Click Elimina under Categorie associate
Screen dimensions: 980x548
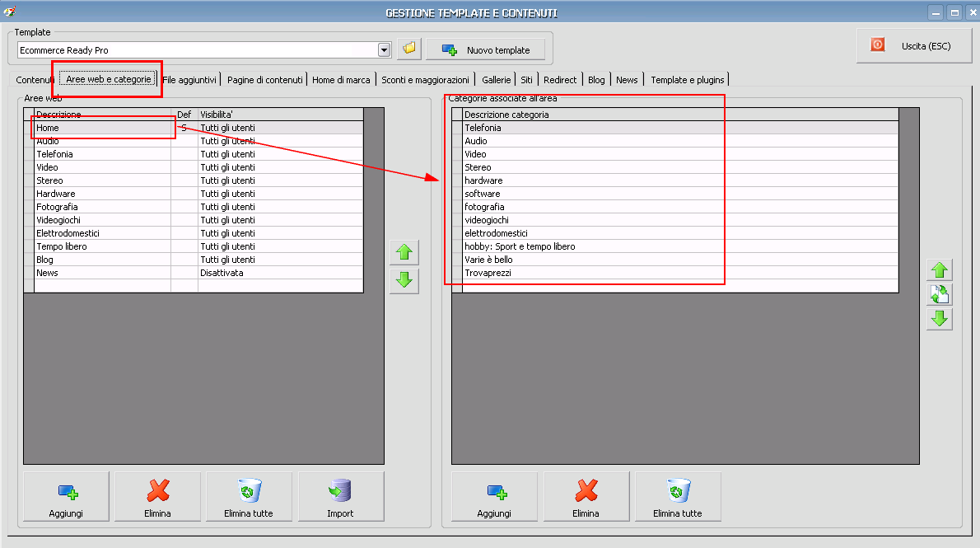tap(586, 497)
